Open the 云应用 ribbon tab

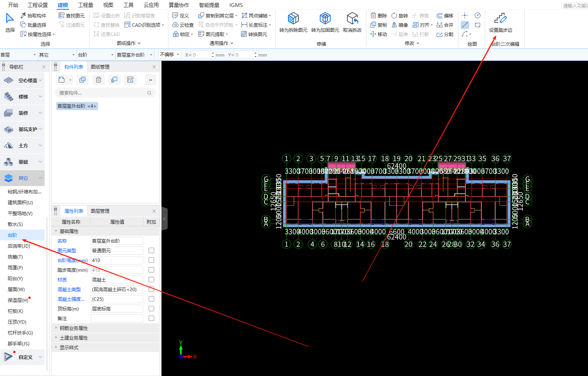(x=151, y=5)
